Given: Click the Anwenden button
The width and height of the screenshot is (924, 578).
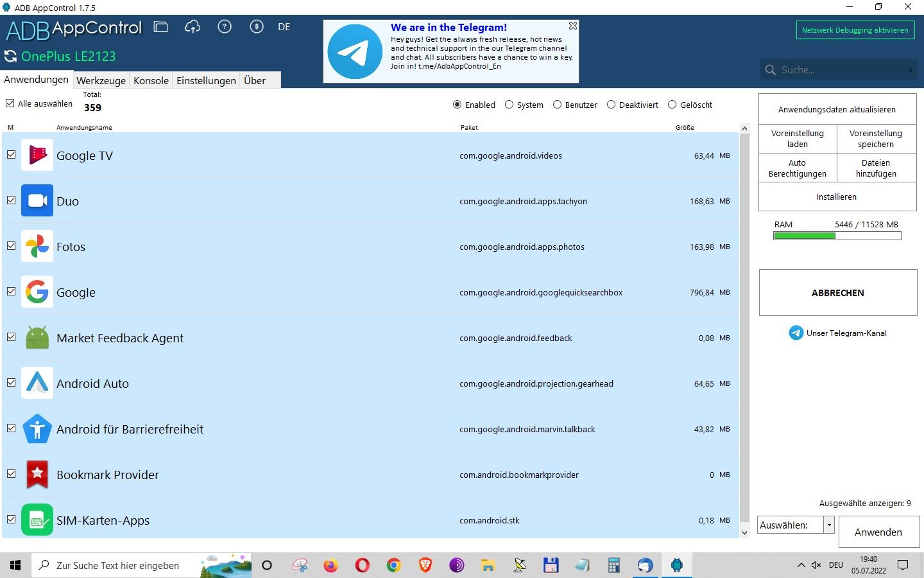Looking at the screenshot, I should [x=878, y=532].
